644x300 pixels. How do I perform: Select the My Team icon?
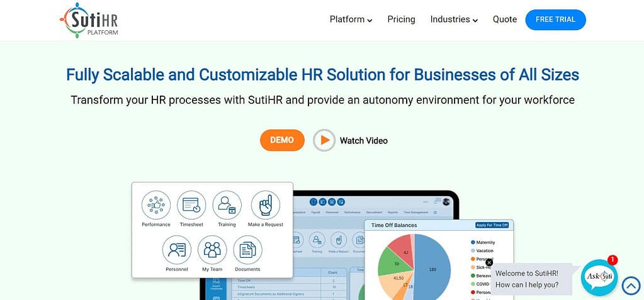(x=212, y=250)
